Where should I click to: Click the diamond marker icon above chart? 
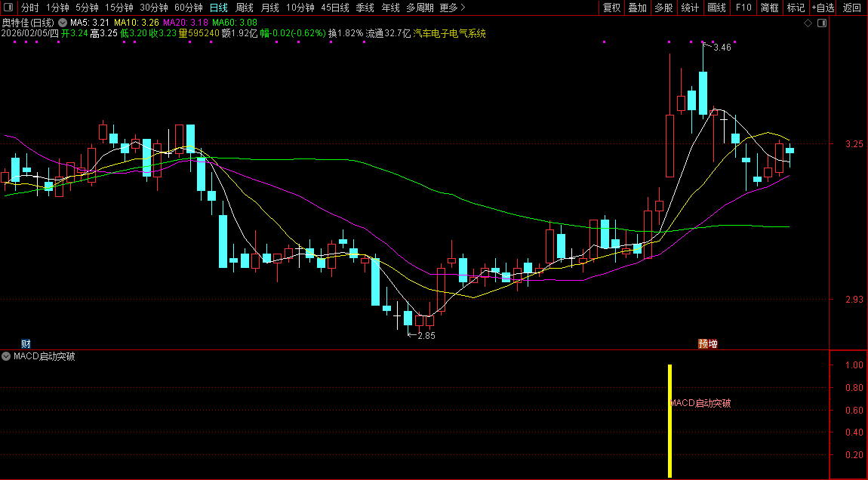[808, 23]
